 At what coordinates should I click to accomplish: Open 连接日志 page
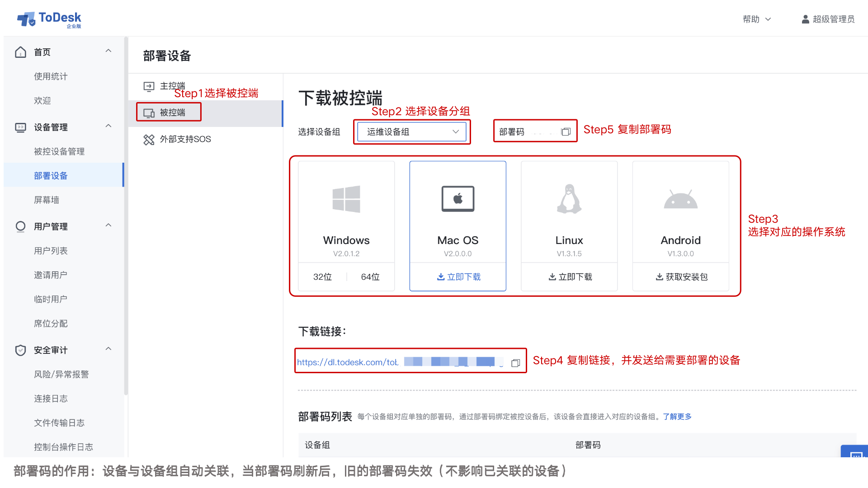[x=51, y=399]
